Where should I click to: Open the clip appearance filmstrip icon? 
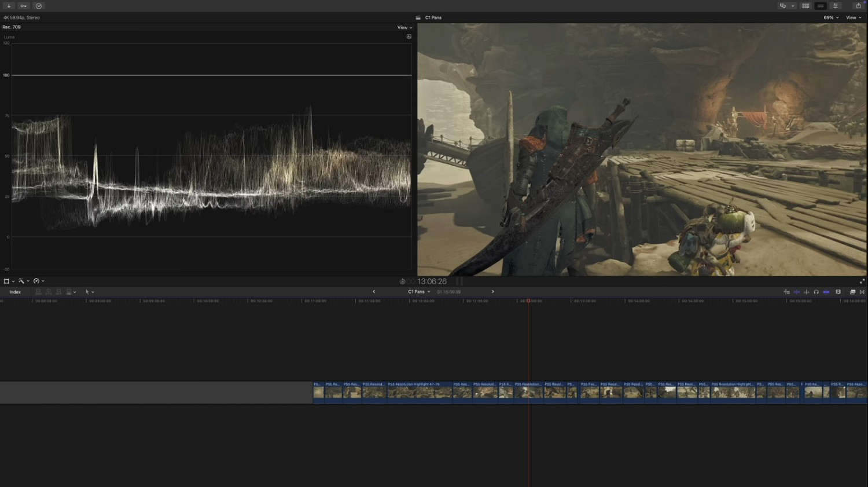point(838,292)
